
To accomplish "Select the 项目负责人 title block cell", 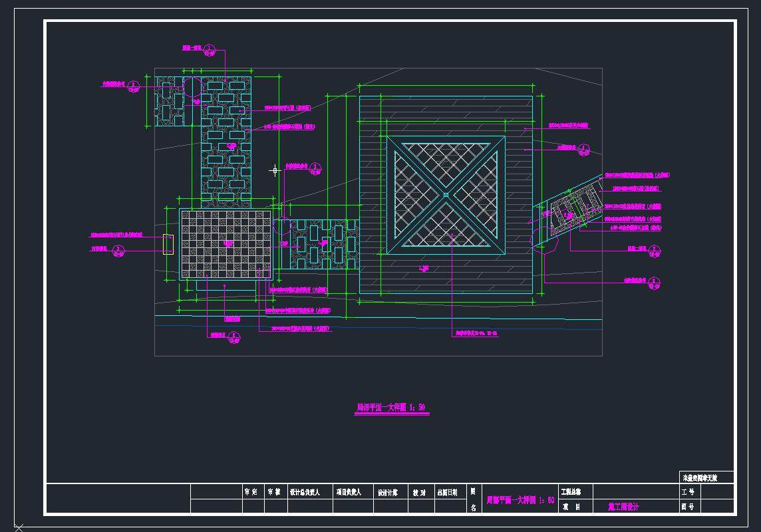I will point(349,492).
